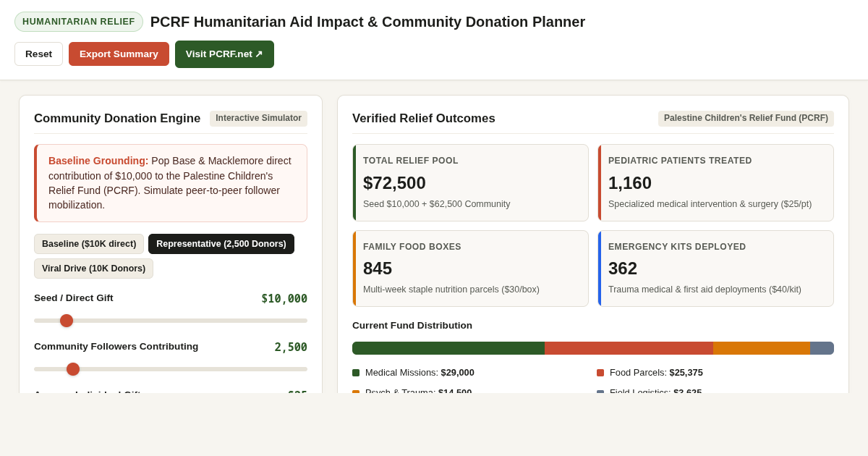Click orange Psych & Trauma bar segment
868x456 pixels.
click(762, 348)
